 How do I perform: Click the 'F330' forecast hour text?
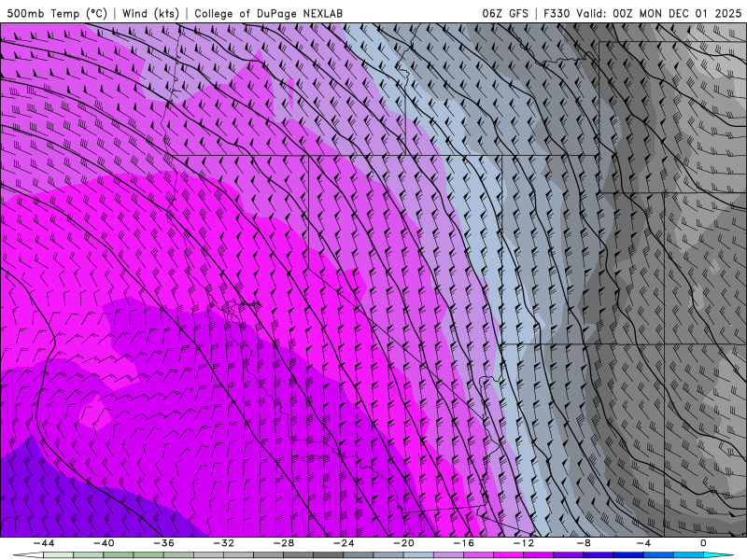(x=557, y=13)
